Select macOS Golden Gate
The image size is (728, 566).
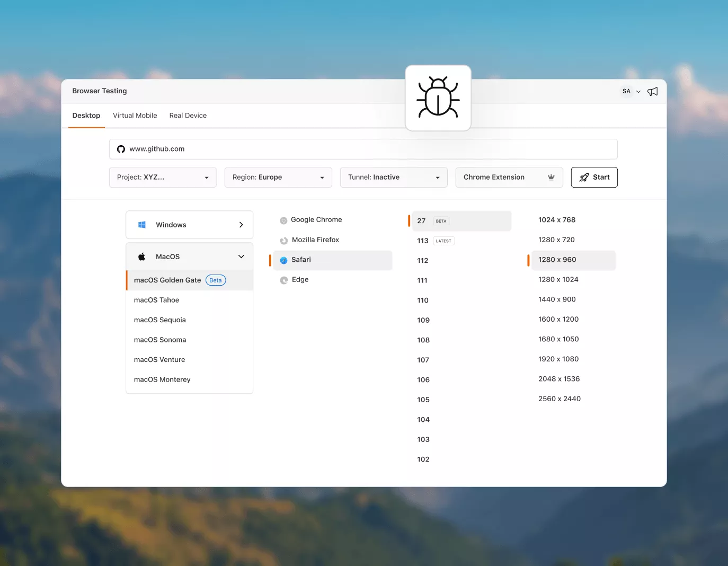point(190,280)
